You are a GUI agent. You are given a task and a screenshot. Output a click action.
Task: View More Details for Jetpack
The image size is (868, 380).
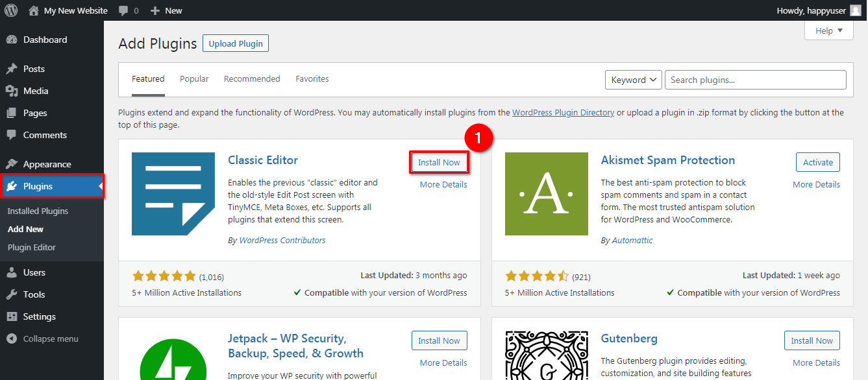point(443,363)
